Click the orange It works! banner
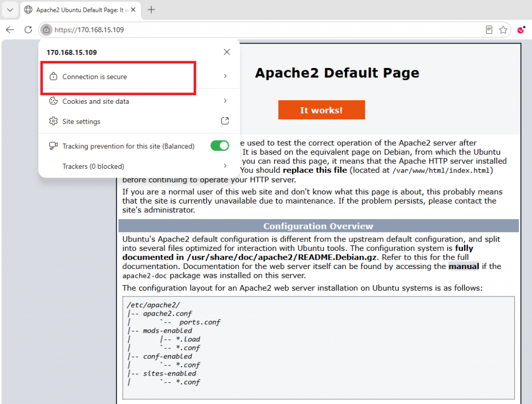This screenshot has height=404, width=532. click(322, 110)
